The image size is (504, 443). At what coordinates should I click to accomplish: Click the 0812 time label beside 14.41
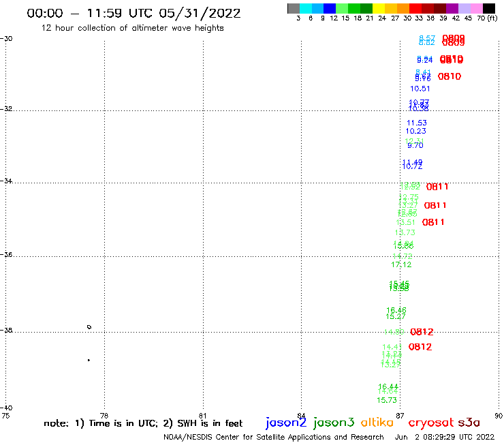(x=420, y=347)
